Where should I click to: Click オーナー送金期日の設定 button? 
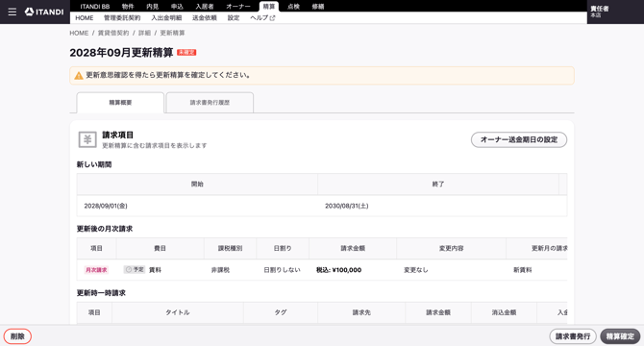[519, 139]
